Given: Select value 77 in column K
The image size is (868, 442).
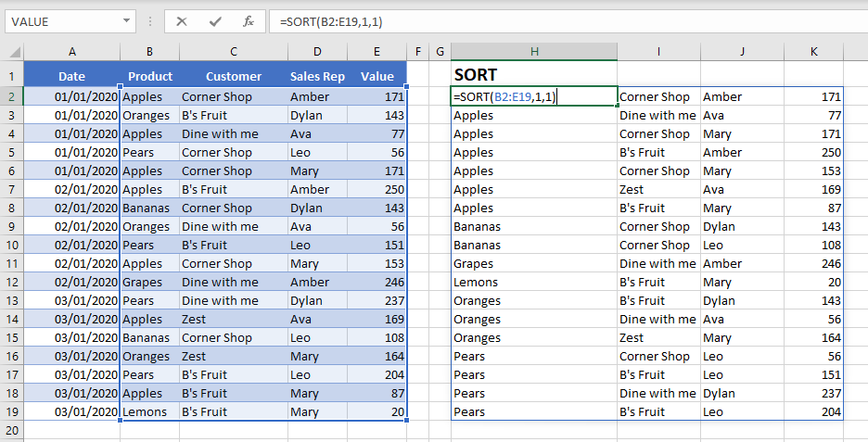Looking at the screenshot, I should coord(814,116).
